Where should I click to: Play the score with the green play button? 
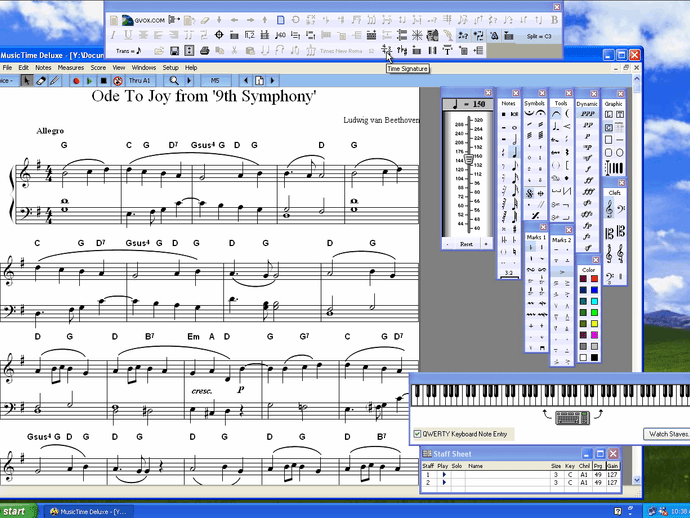(x=89, y=81)
